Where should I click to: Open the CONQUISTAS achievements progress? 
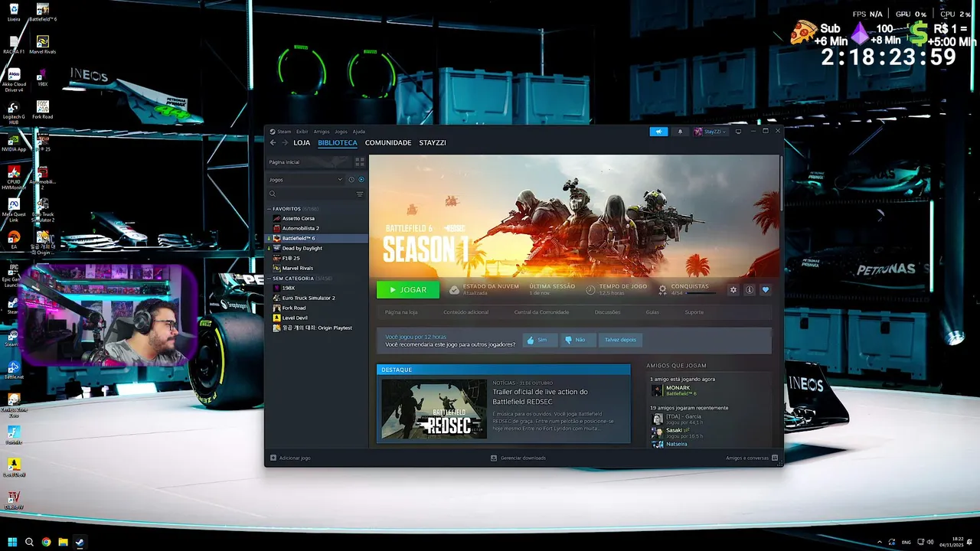(688, 289)
